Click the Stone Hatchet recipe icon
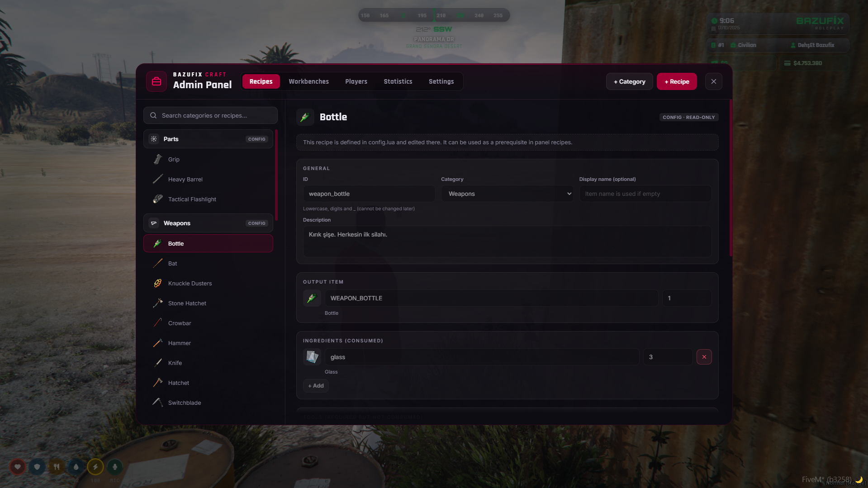868x488 pixels. (158, 303)
